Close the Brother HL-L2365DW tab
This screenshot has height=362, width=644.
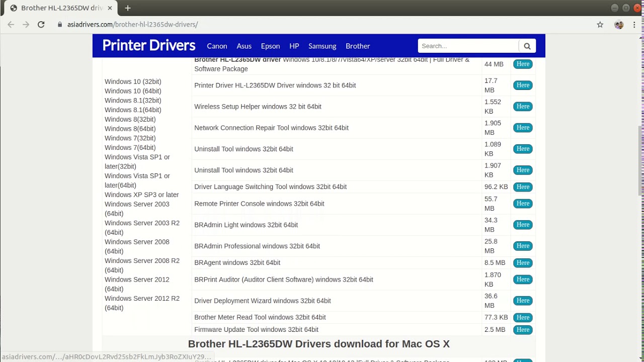point(110,8)
